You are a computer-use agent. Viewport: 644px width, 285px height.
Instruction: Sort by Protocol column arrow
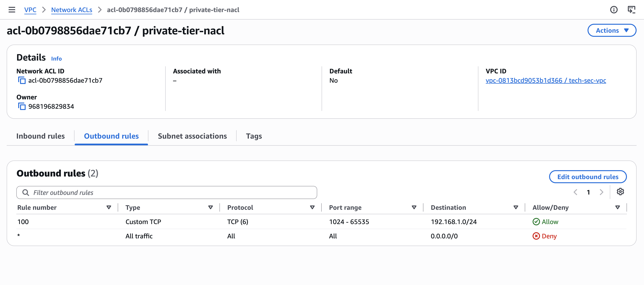click(x=312, y=207)
